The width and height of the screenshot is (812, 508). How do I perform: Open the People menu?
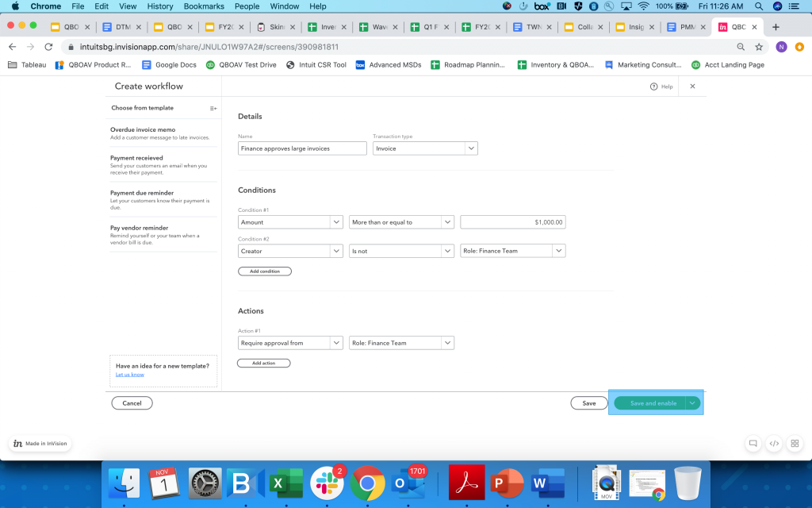pos(247,6)
